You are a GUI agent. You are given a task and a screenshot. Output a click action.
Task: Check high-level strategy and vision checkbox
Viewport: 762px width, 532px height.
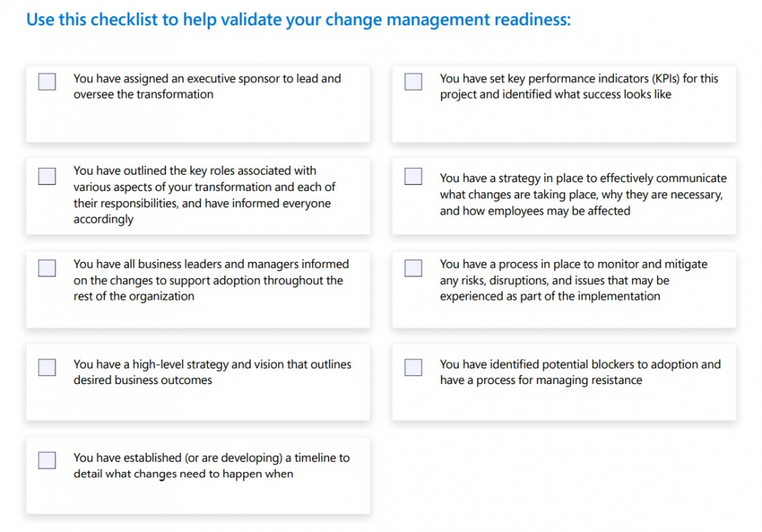47,367
